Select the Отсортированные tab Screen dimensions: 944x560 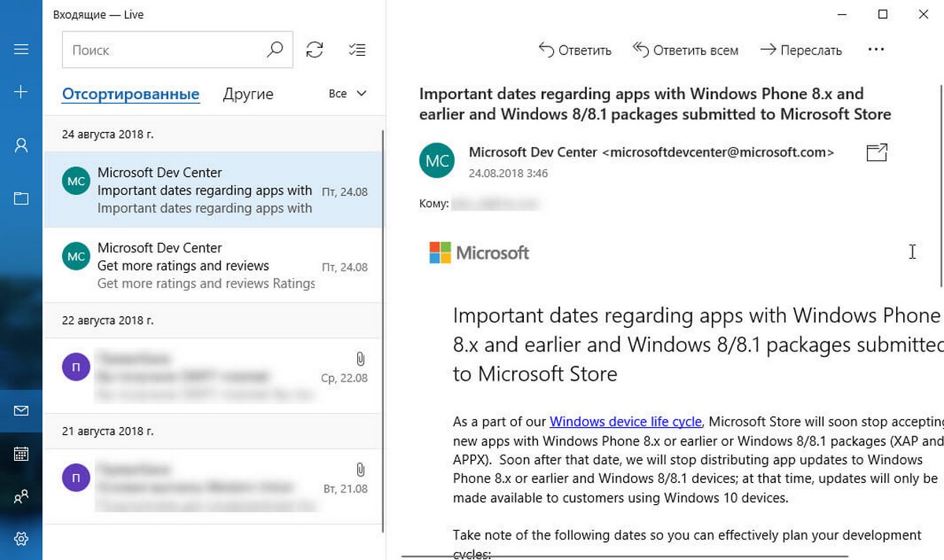click(131, 94)
